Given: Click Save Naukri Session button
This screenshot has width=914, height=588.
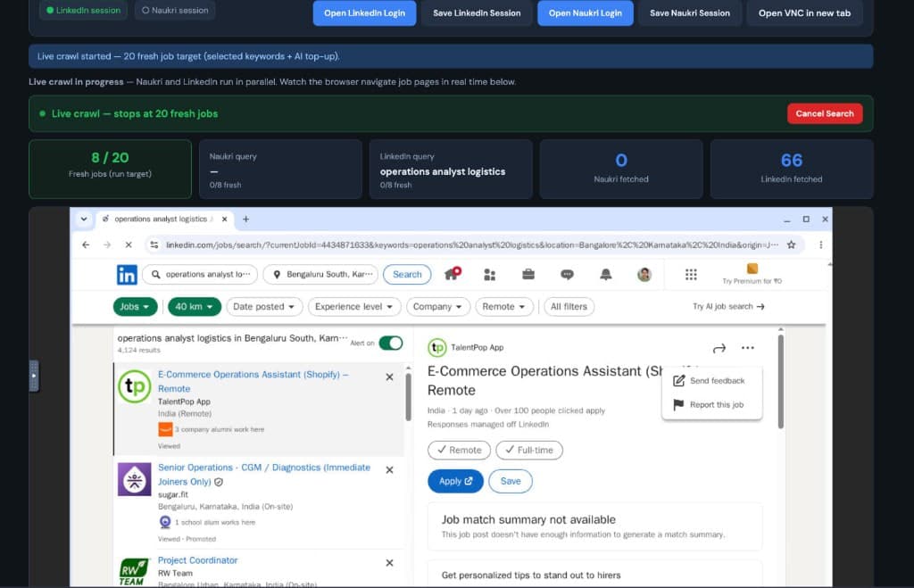Looking at the screenshot, I should tap(690, 12).
